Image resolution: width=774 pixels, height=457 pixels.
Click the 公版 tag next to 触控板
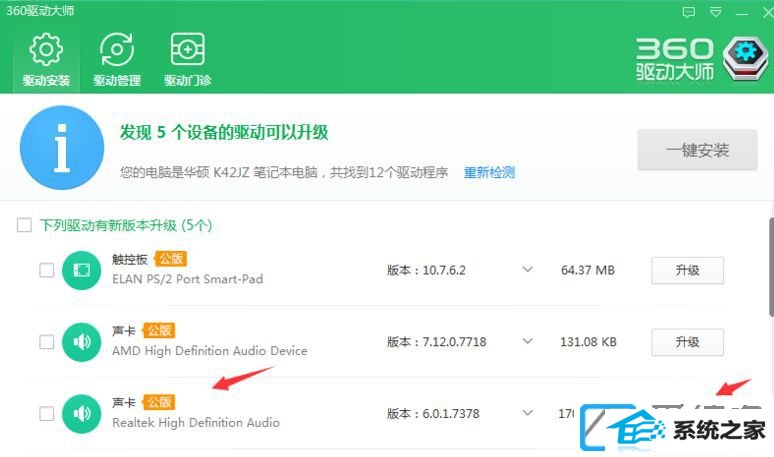pyautogui.click(x=170, y=259)
